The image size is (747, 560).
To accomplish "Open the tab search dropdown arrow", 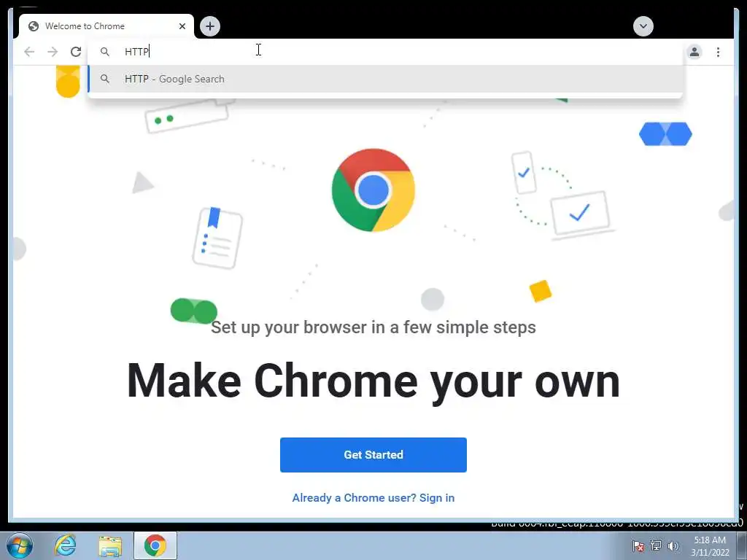I will tap(643, 26).
